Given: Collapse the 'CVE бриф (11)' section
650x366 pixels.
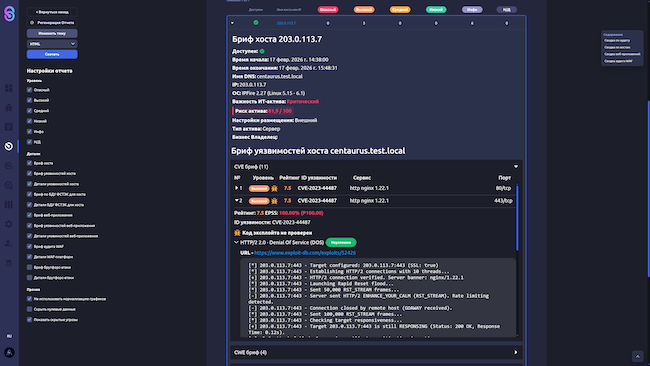Looking at the screenshot, I should [516, 167].
